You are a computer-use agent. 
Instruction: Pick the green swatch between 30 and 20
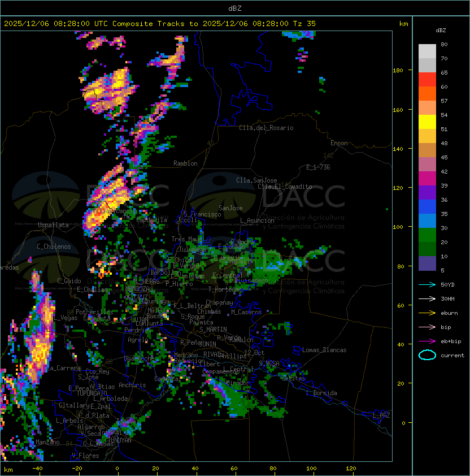(x=427, y=235)
